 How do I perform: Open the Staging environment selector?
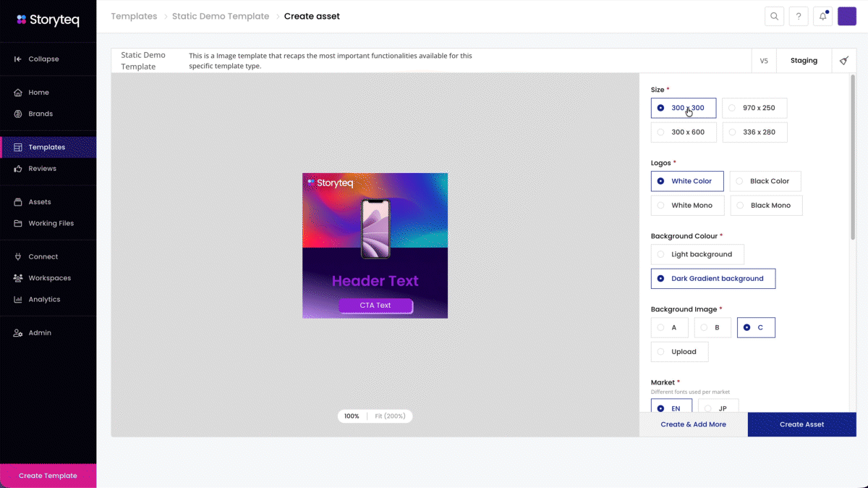point(804,61)
